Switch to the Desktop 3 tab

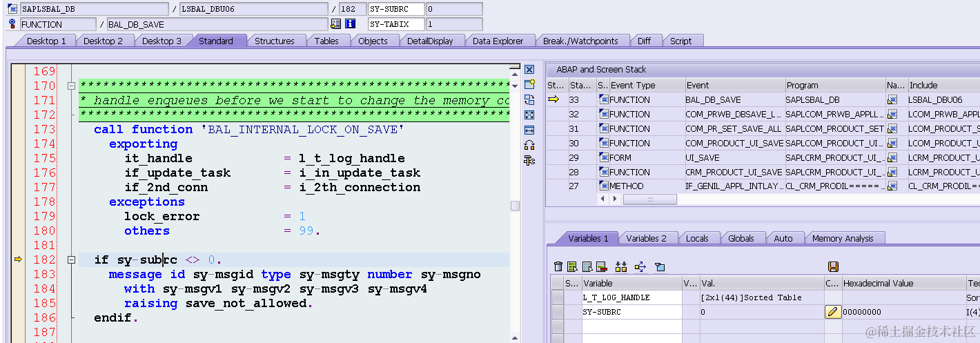pos(161,41)
